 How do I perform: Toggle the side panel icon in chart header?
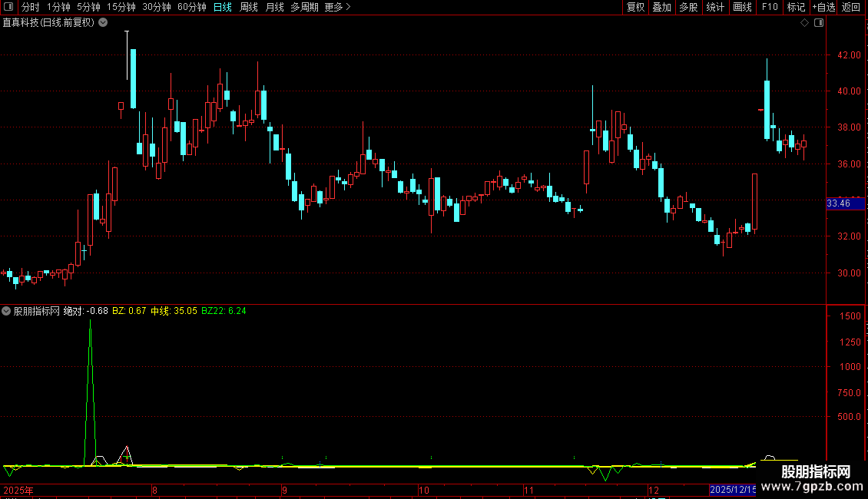point(819,23)
